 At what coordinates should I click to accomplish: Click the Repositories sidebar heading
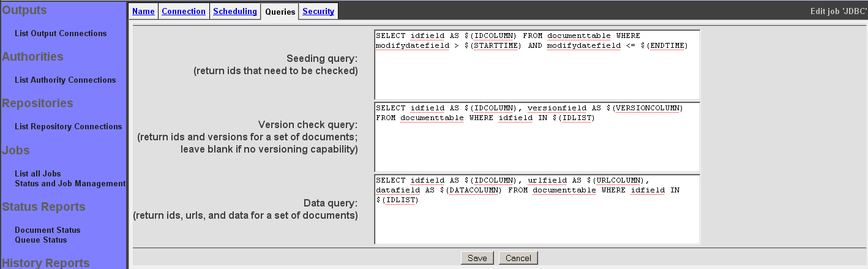(x=38, y=104)
